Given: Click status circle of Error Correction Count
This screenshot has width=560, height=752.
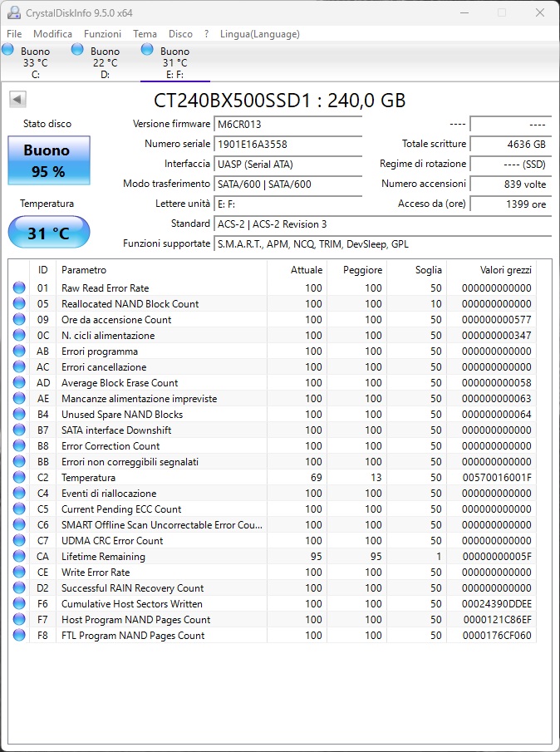Looking at the screenshot, I should pyautogui.click(x=19, y=446).
